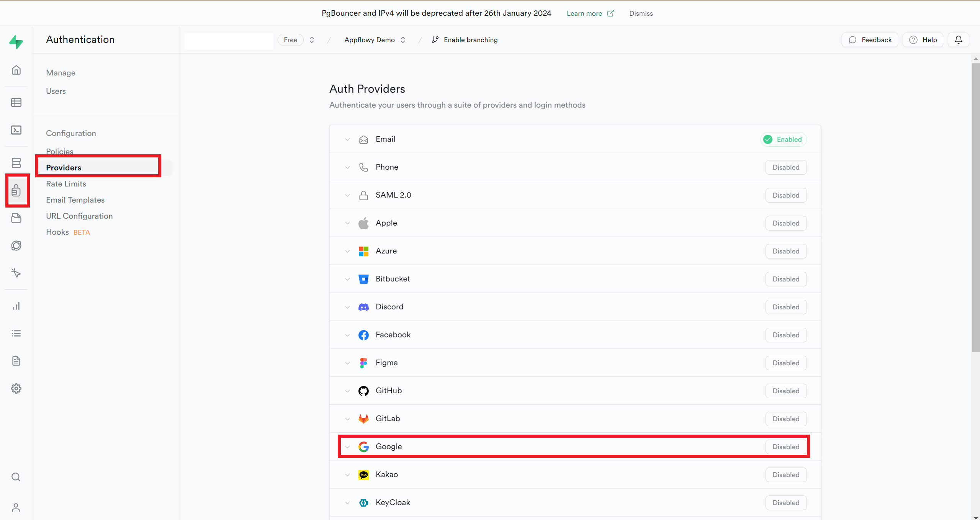
Task: Open the Database icon in sidebar
Action: tap(16, 163)
